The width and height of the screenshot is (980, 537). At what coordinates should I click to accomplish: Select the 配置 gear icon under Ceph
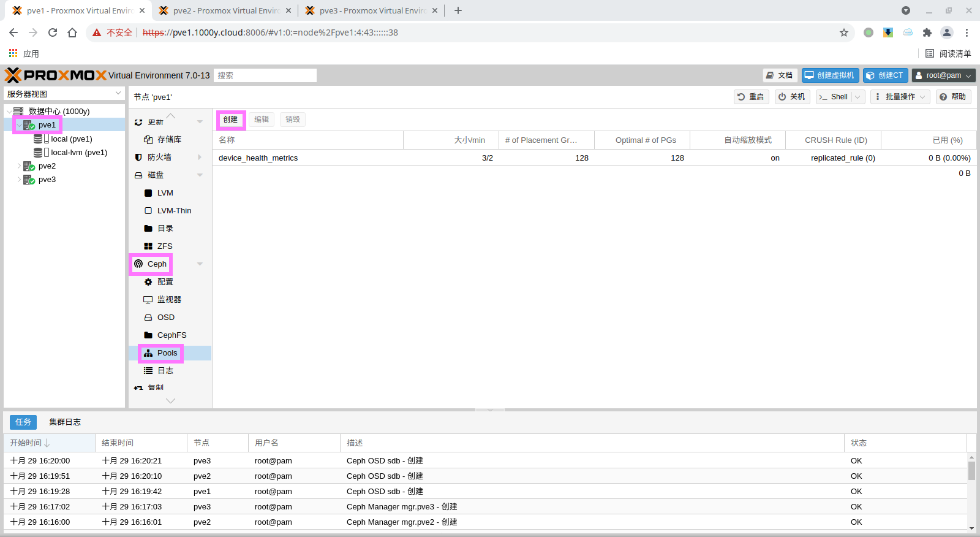tap(148, 282)
